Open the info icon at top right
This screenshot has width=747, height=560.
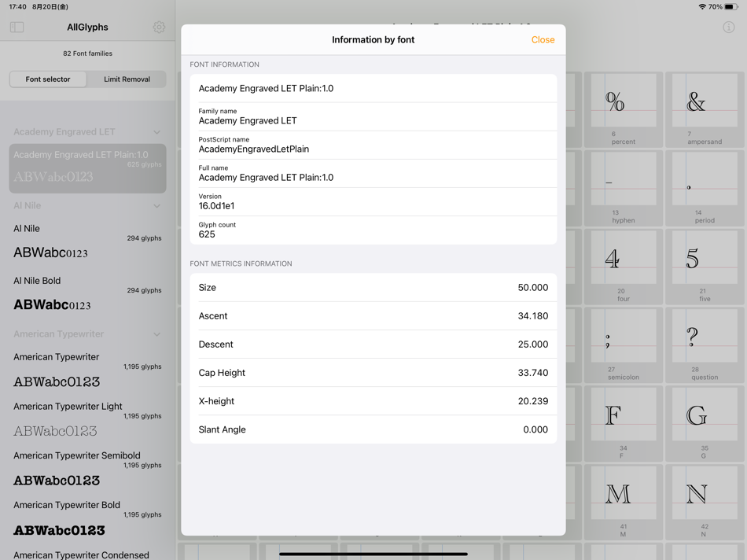pos(728,28)
